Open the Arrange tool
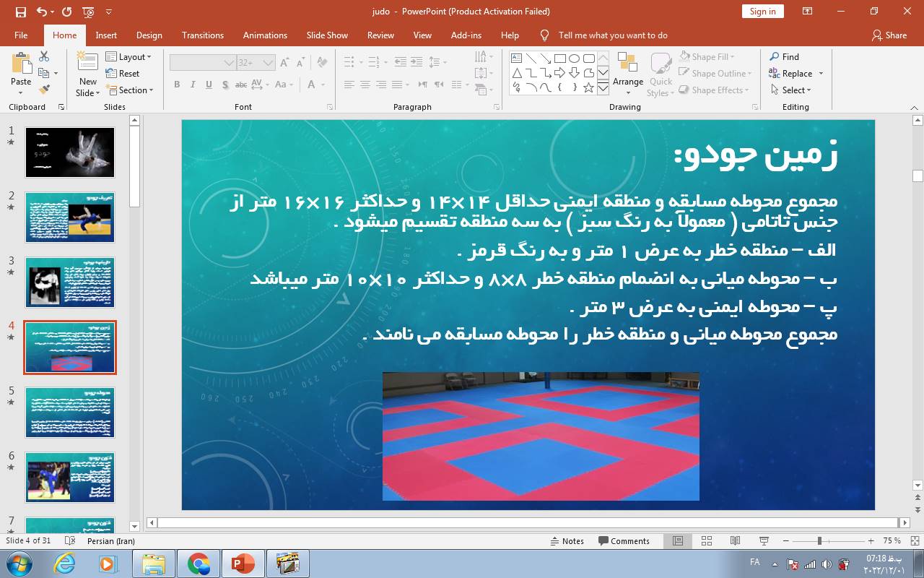 627,72
